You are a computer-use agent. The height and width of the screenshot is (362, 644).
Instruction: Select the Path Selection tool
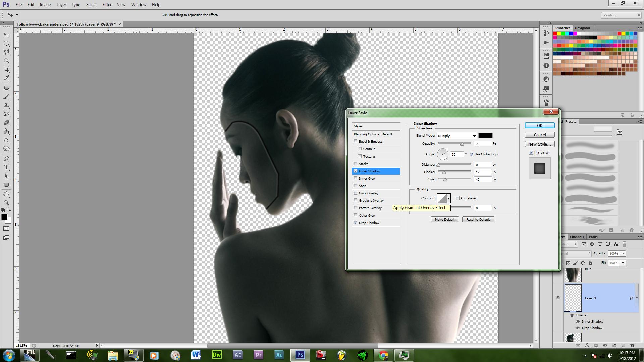pyautogui.click(x=6, y=176)
